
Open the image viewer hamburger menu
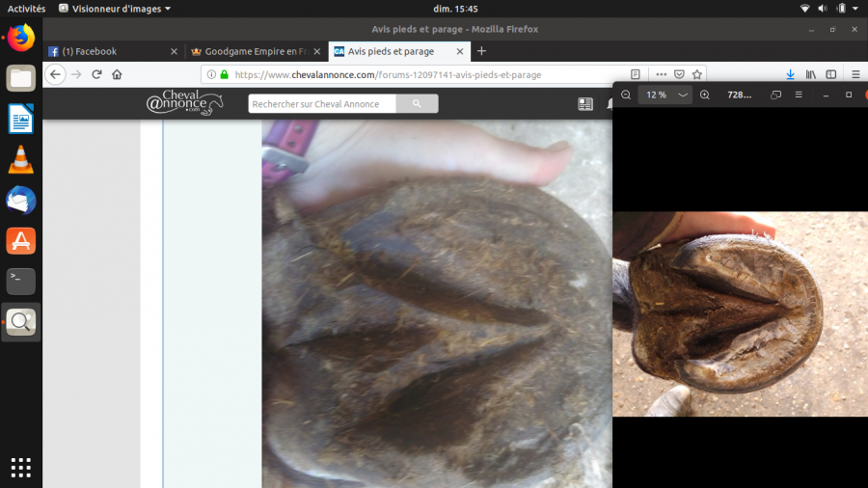click(799, 95)
